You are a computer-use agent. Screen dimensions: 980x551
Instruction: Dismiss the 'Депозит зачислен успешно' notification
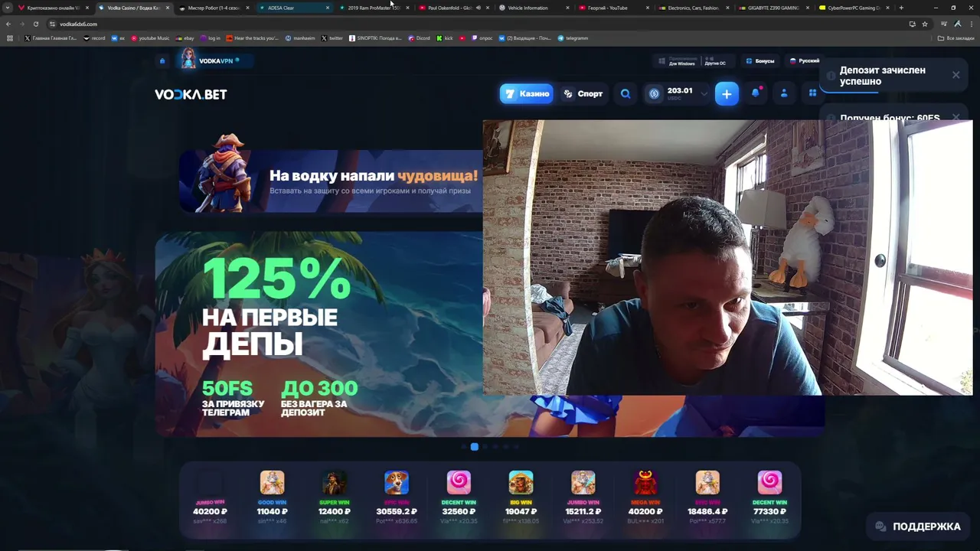(x=955, y=75)
